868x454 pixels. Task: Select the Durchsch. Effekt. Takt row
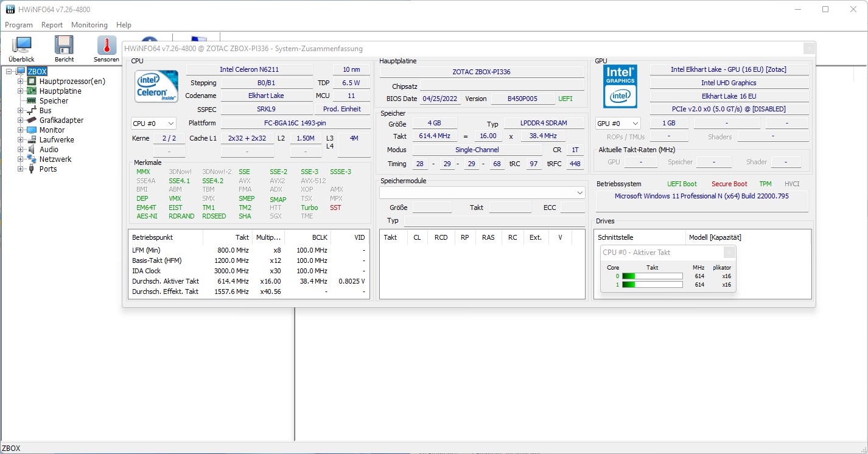248,292
